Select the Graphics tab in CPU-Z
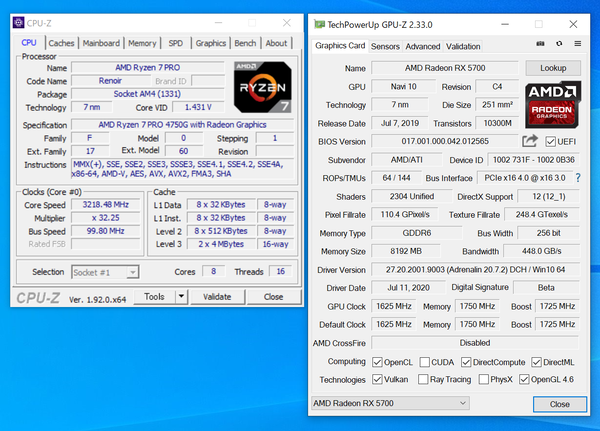600x431 pixels. point(210,43)
